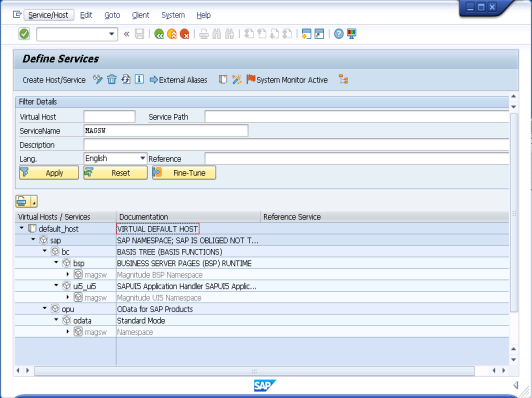Click the Apply filter button
This screenshot has width=532, height=398.
pyautogui.click(x=49, y=173)
